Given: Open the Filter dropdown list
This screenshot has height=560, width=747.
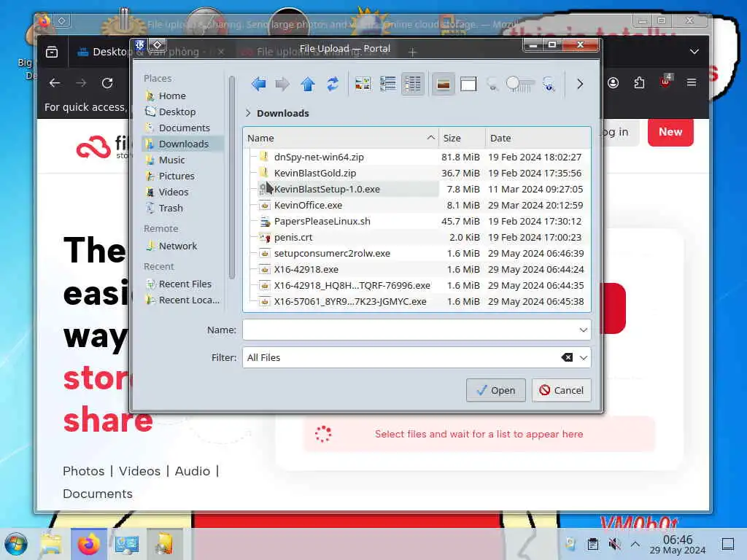Looking at the screenshot, I should click(584, 357).
